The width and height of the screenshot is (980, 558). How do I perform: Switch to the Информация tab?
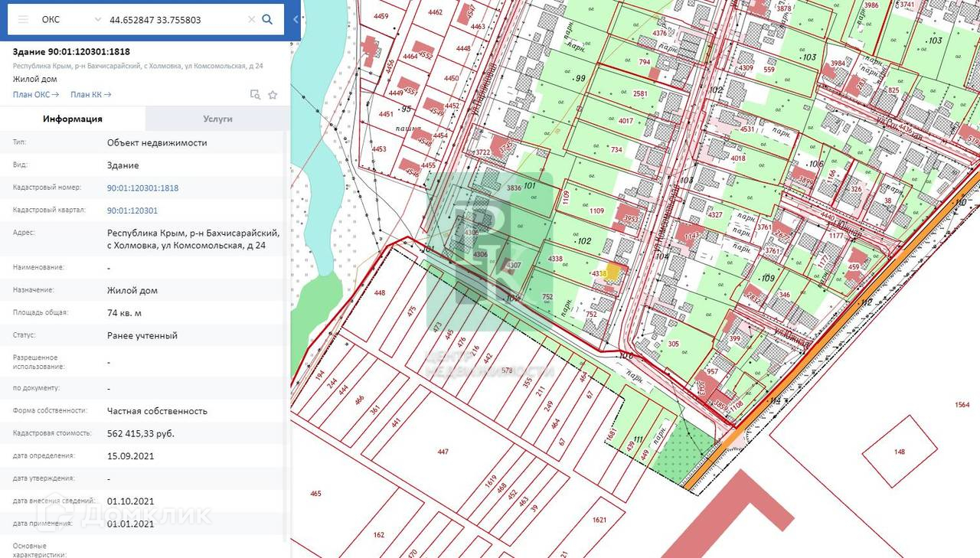(x=73, y=119)
